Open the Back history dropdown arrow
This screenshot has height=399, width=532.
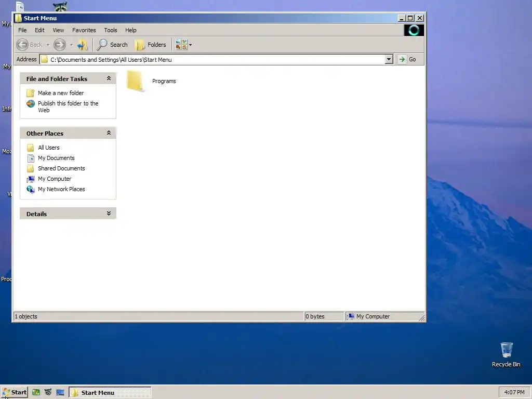click(48, 45)
